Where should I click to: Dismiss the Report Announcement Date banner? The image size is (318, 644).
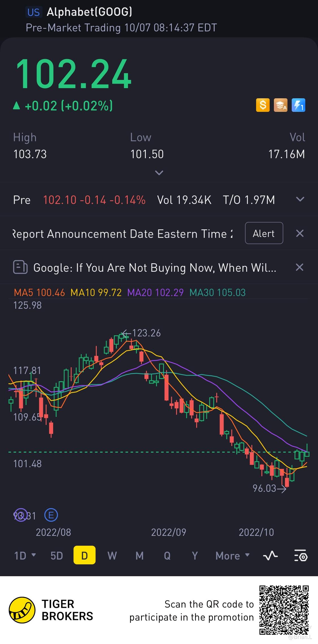299,233
